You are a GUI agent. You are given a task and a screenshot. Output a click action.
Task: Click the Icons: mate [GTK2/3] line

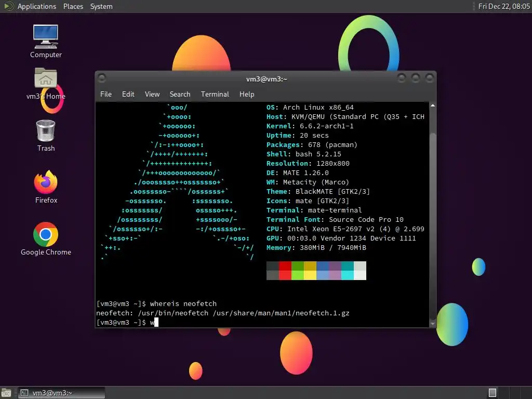(308, 201)
